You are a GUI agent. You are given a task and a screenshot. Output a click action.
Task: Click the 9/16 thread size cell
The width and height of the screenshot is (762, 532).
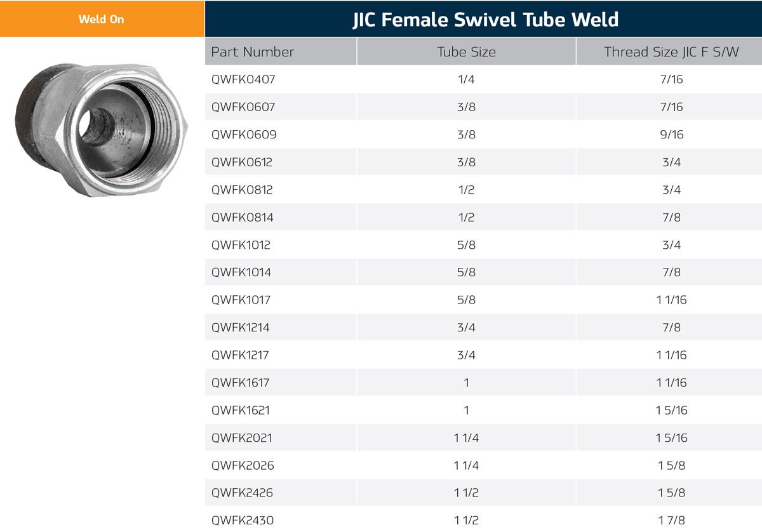[x=671, y=135]
